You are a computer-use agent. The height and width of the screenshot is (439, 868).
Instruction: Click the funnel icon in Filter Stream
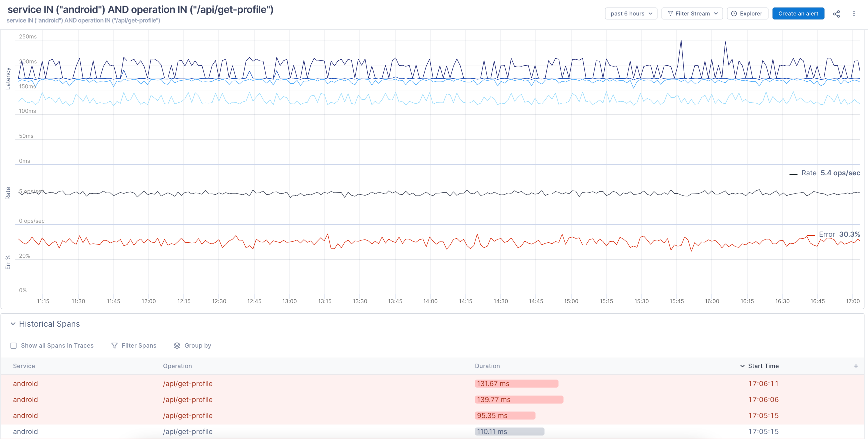(x=670, y=14)
